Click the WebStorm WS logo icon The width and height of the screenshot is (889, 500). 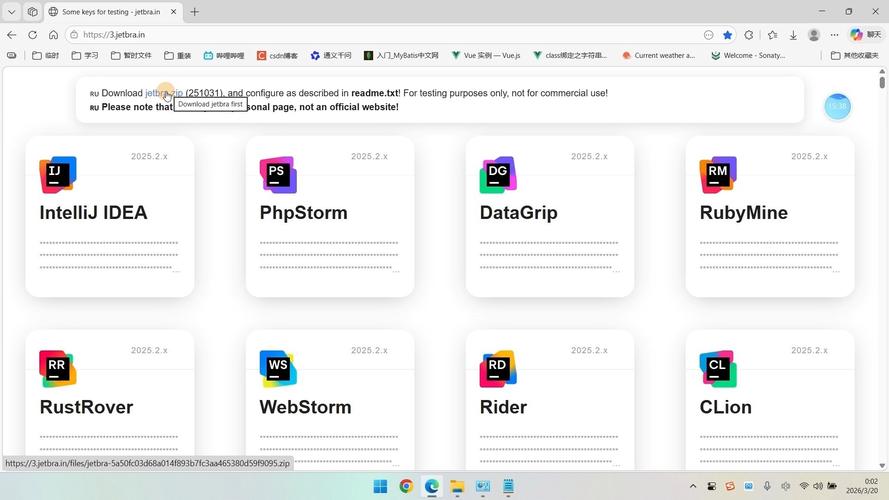[x=278, y=368]
